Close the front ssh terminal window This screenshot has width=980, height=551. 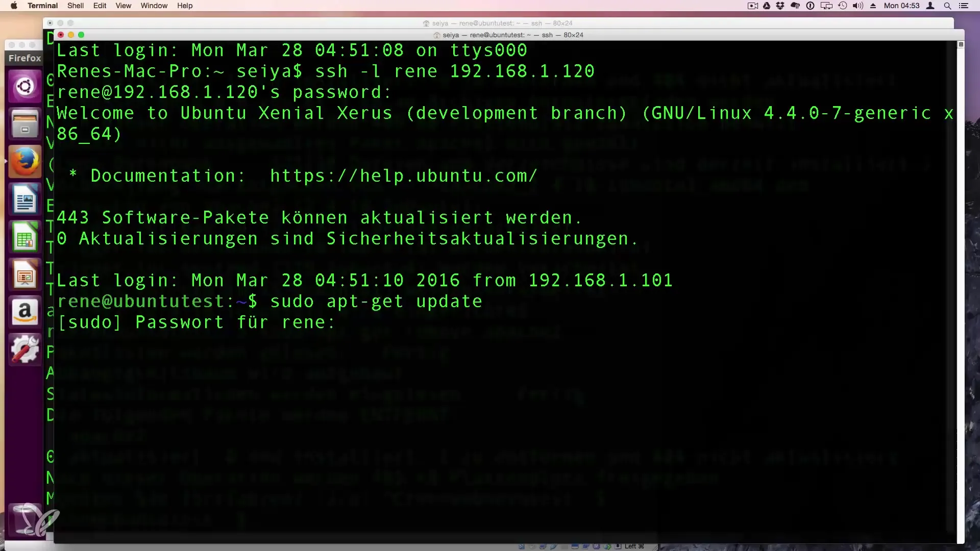pos(61,35)
